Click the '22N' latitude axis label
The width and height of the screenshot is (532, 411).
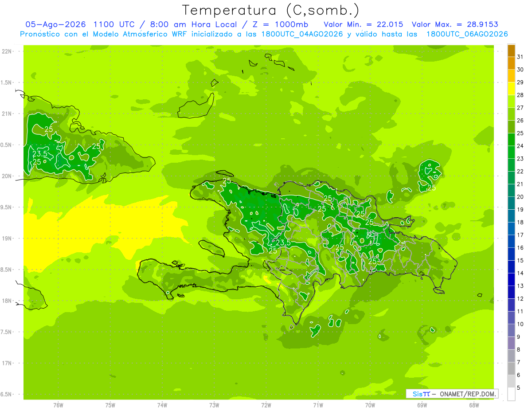7,51
